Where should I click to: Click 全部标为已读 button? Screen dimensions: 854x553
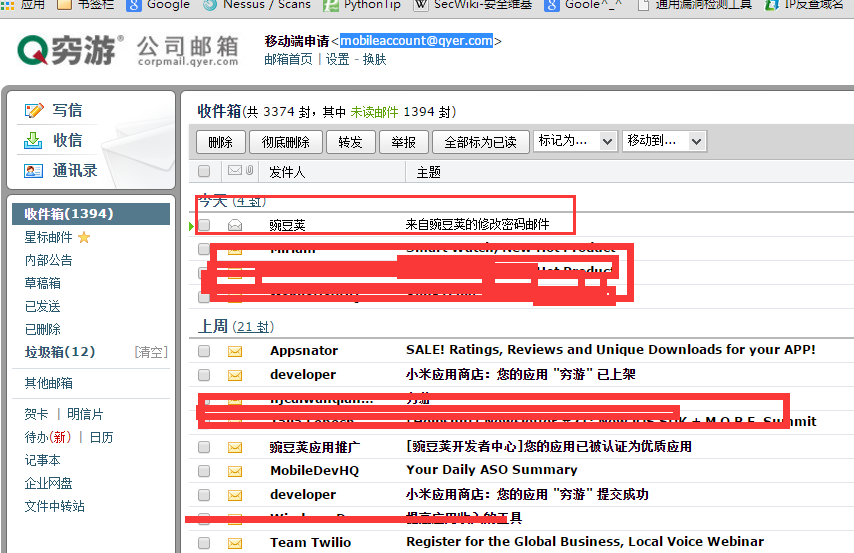click(480, 142)
